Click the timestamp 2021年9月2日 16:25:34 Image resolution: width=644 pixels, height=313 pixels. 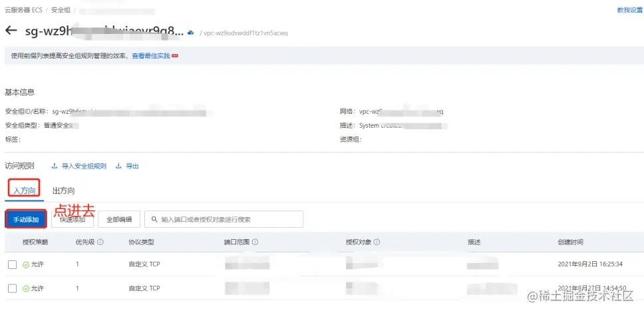click(590, 264)
